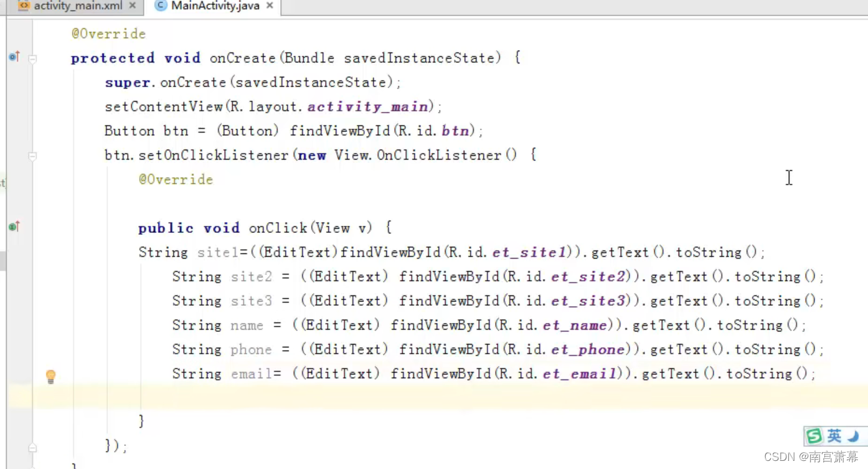The width and height of the screenshot is (868, 469).
Task: Click the 'phone' variable
Action: point(252,349)
